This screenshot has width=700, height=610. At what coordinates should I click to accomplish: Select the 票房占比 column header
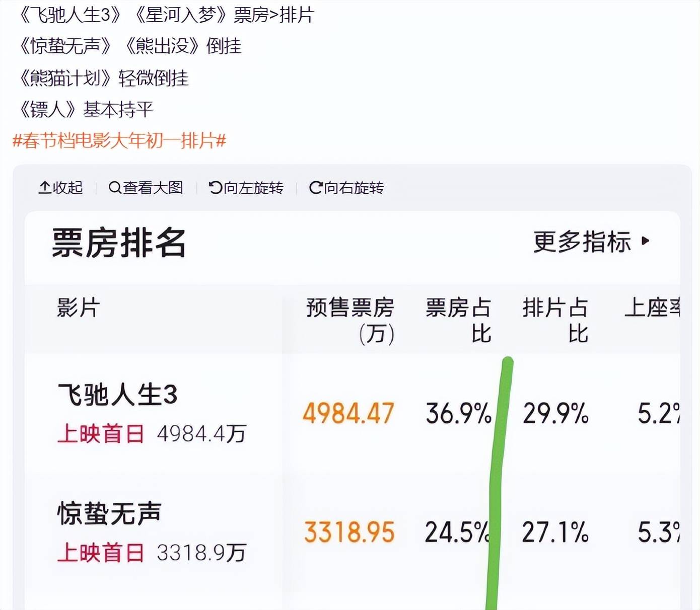pos(458,320)
